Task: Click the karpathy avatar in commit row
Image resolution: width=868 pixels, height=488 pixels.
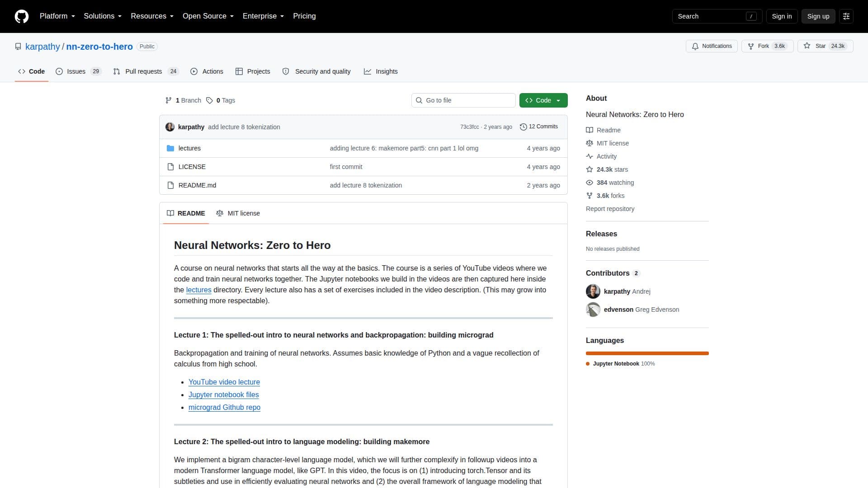Action: click(170, 127)
